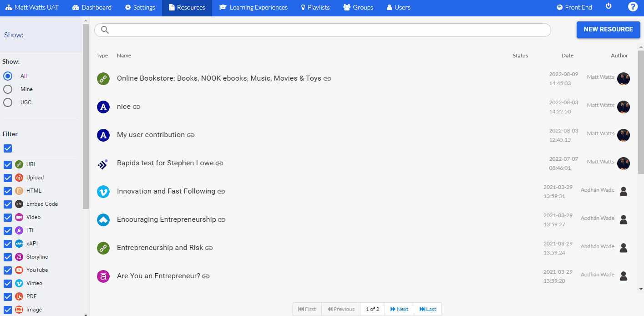Click the type icon beside 'nice'
The image size is (644, 316).
[103, 107]
